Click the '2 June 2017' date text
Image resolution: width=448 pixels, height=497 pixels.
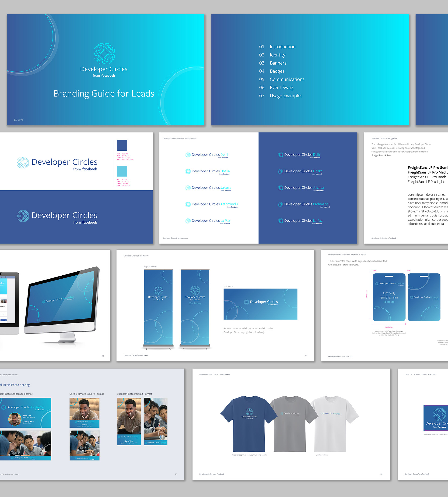tap(18, 120)
